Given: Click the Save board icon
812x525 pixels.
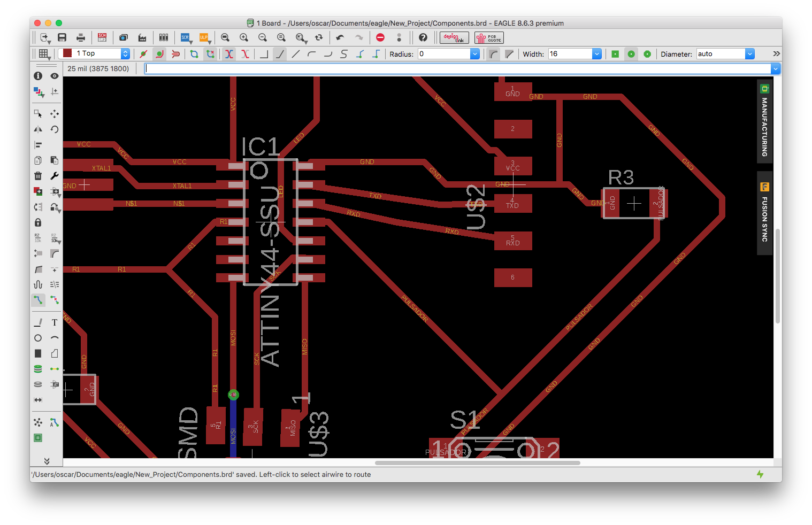Looking at the screenshot, I should coord(62,37).
